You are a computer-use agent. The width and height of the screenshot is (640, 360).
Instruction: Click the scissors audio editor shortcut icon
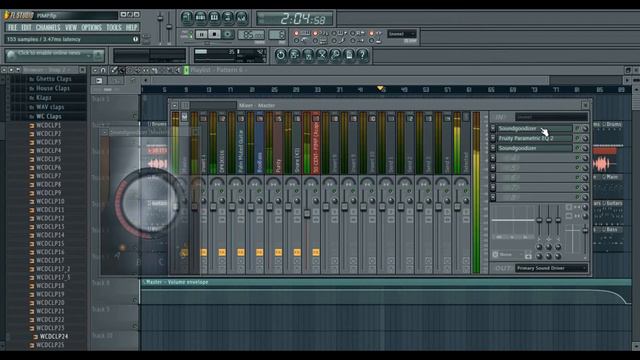click(322, 55)
